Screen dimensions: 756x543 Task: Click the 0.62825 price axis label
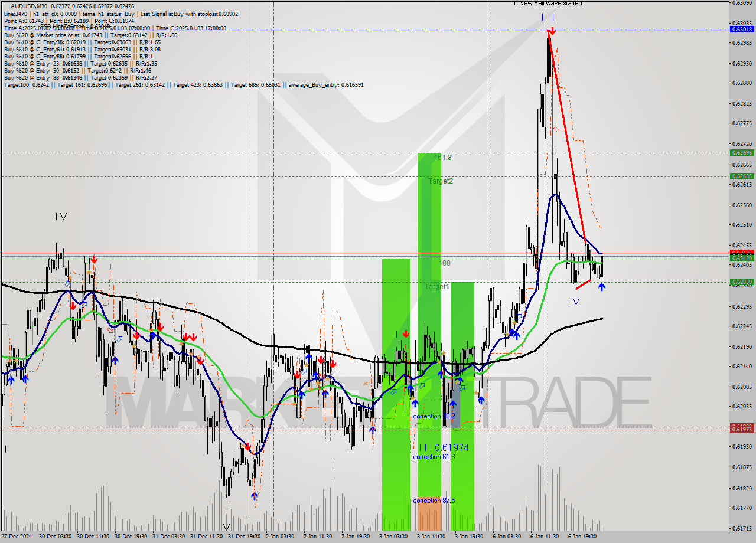(742, 103)
